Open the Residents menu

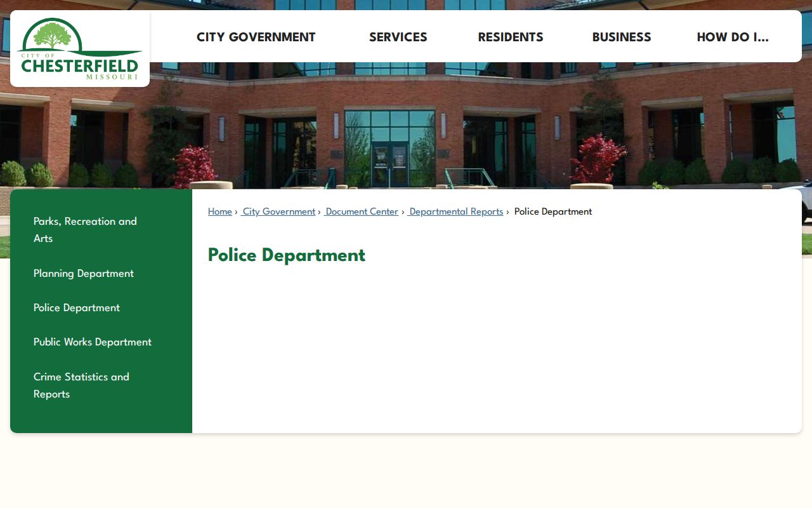[511, 37]
